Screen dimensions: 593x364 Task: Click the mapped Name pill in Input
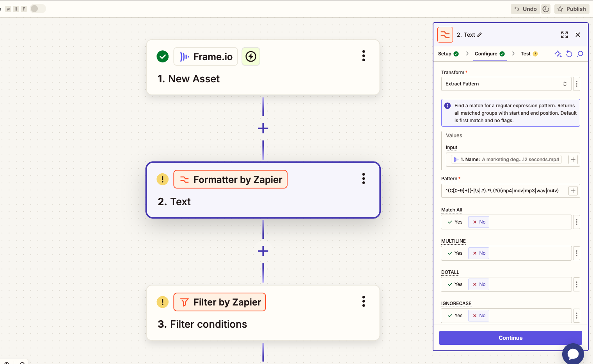pos(506,160)
